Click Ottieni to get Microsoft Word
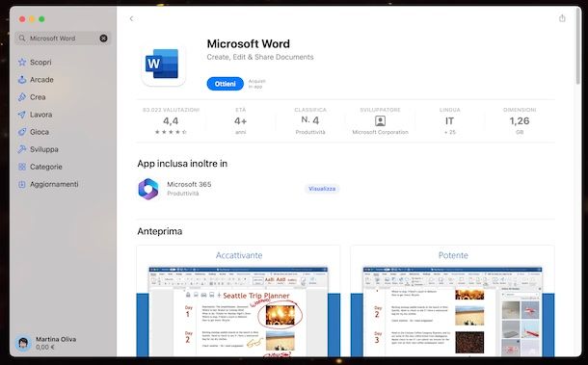588x365 pixels. [225, 84]
